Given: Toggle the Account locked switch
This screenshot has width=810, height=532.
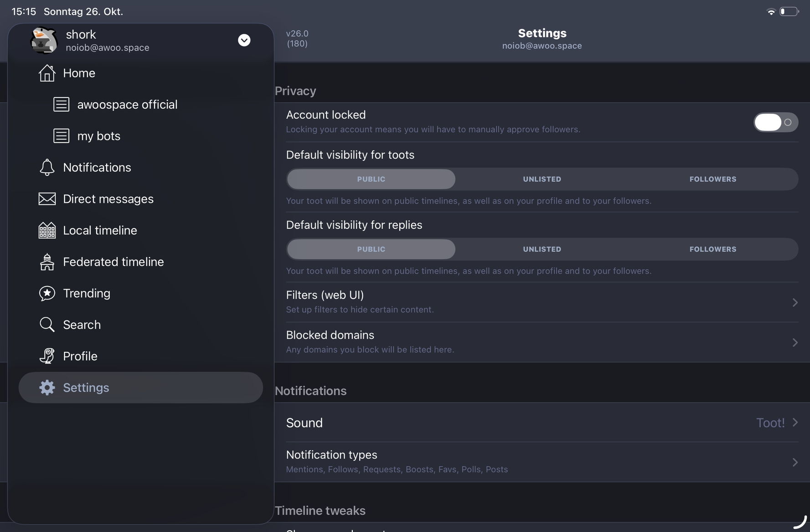Looking at the screenshot, I should click(775, 122).
